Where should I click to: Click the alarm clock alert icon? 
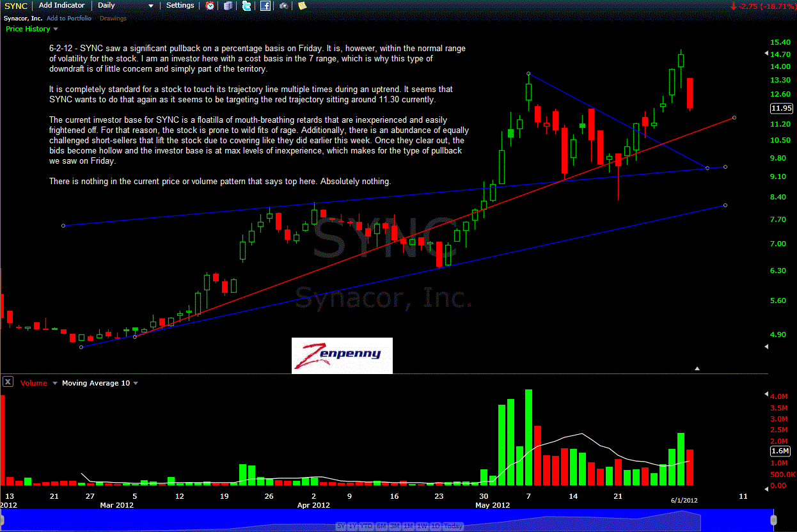(x=210, y=6)
